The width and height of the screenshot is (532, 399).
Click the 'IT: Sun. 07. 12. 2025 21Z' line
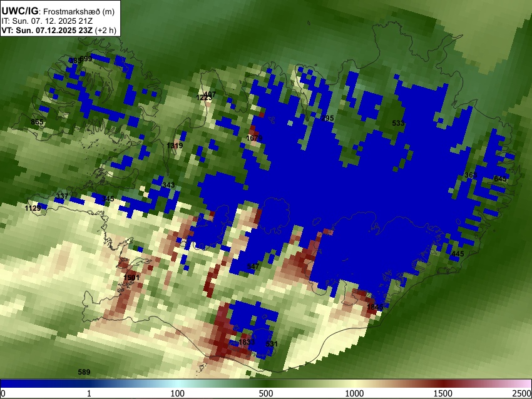click(x=47, y=21)
